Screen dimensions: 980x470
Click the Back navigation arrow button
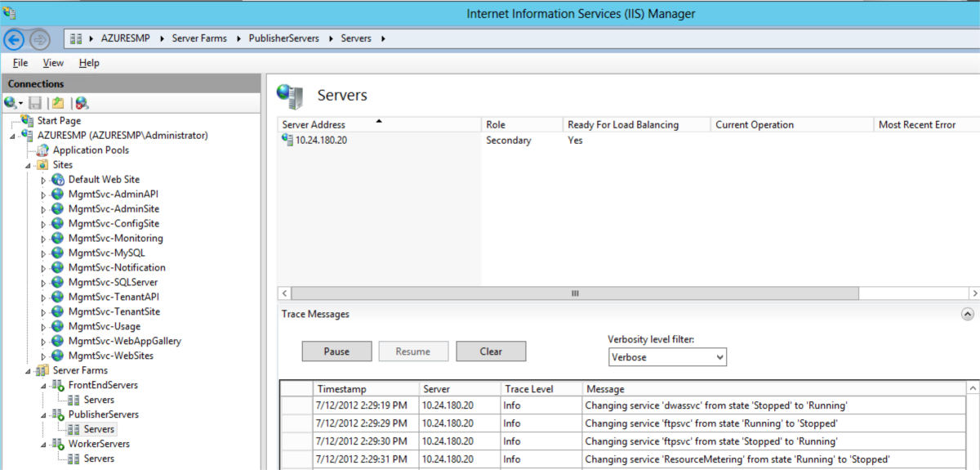14,38
